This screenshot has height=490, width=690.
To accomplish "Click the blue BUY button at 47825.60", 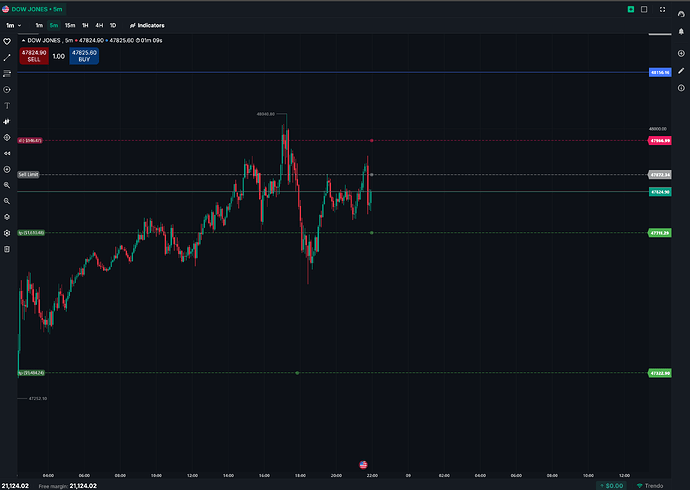I will (x=84, y=56).
